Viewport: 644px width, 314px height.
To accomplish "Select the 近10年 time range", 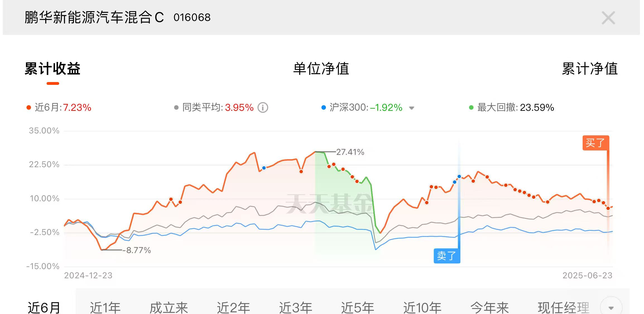I will click(x=422, y=308).
